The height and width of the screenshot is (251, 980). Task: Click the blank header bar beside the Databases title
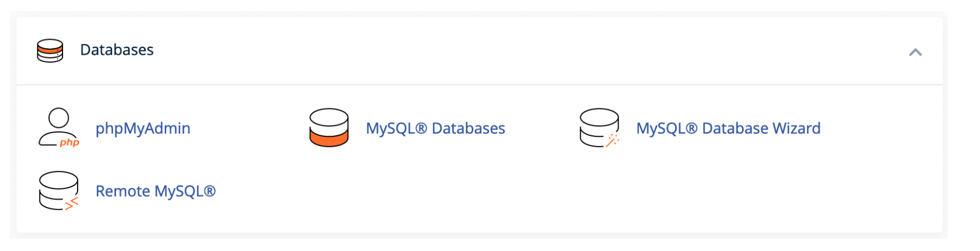(x=530, y=50)
